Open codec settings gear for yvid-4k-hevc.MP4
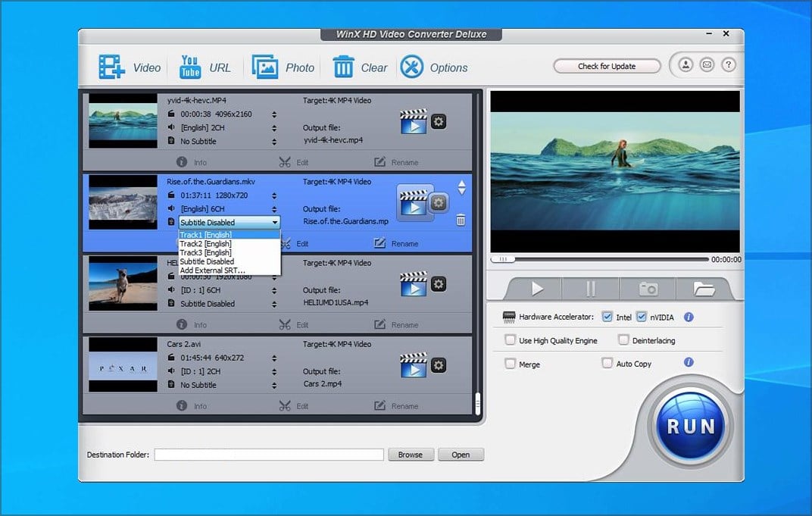812x516 pixels. (x=439, y=122)
